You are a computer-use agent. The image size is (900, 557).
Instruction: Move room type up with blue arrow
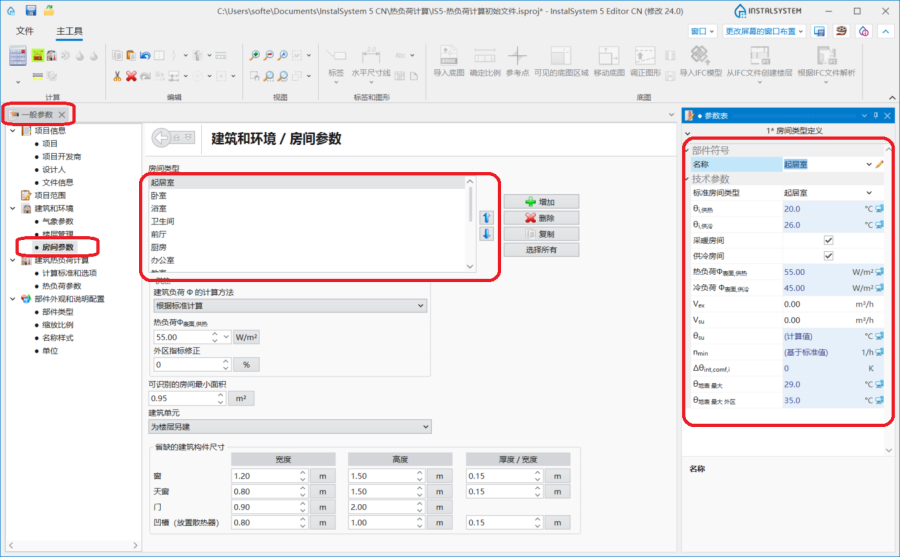click(x=487, y=217)
